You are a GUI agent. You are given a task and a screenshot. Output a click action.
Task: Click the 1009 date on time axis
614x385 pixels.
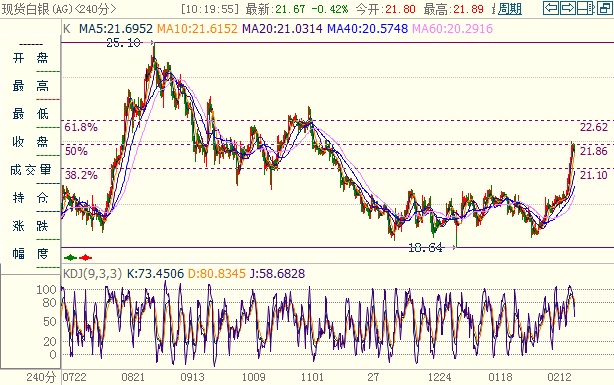[x=253, y=377]
